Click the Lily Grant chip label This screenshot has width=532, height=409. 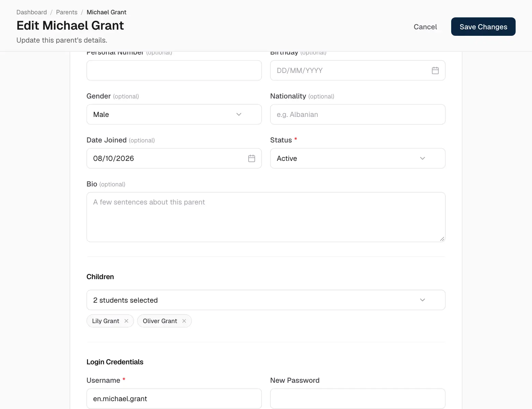click(x=106, y=321)
